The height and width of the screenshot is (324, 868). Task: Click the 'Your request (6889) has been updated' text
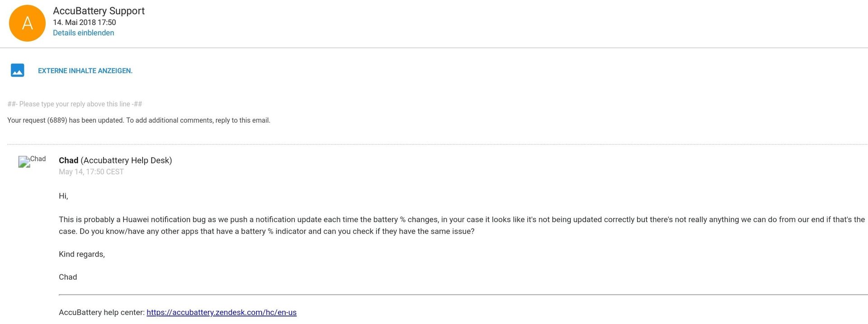click(139, 120)
